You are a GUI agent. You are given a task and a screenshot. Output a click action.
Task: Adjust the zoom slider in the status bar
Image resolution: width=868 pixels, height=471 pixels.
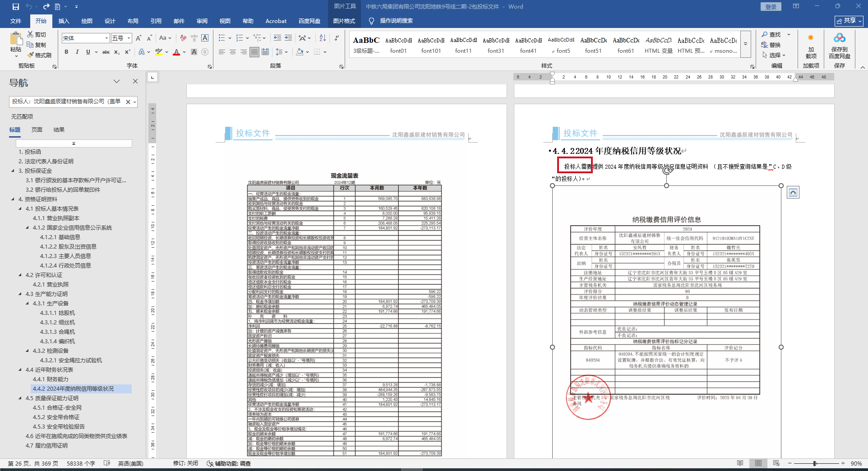(x=815, y=463)
